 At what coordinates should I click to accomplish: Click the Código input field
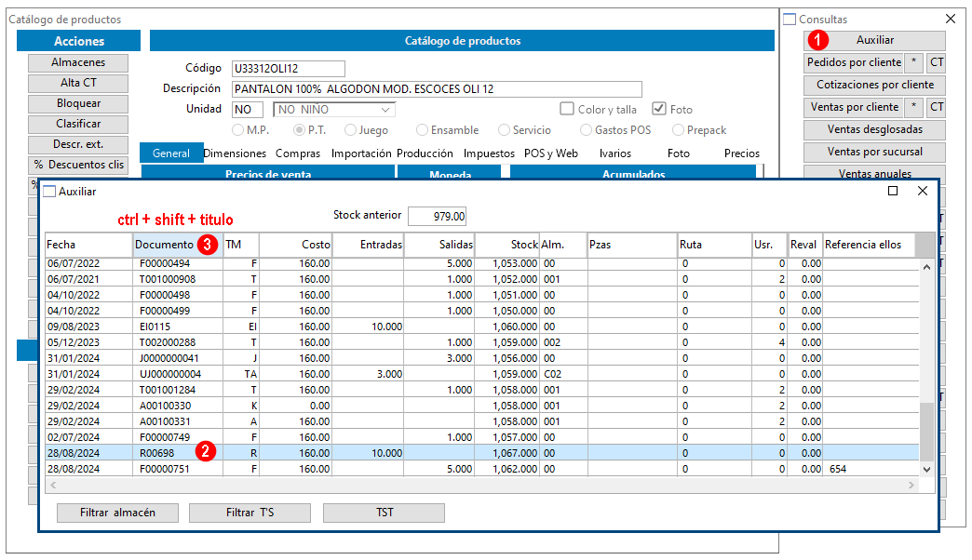(x=289, y=69)
